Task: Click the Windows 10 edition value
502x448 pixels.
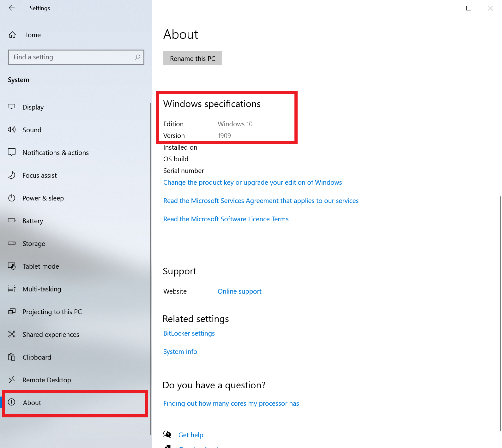Action: coord(235,124)
